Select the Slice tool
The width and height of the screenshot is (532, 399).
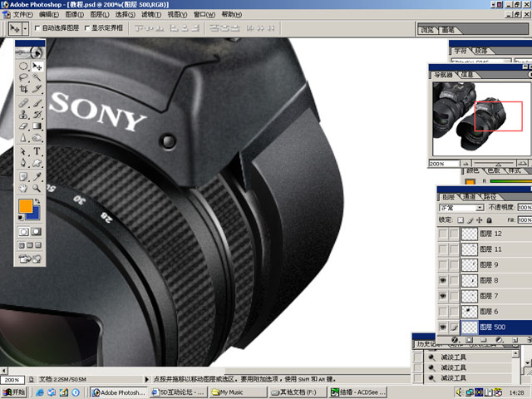37,89
